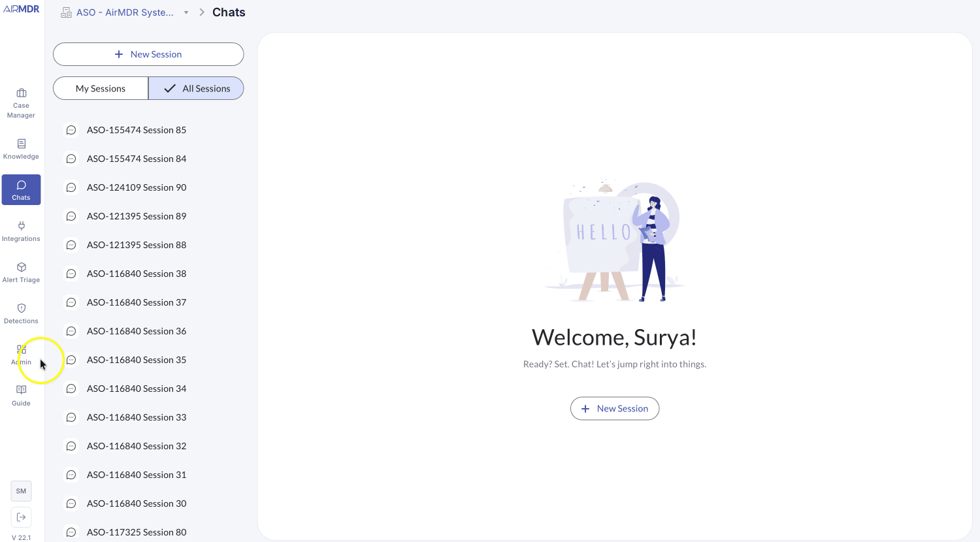Viewport: 980px width, 542px height.
Task: Open the Knowledge base section
Action: 21,149
